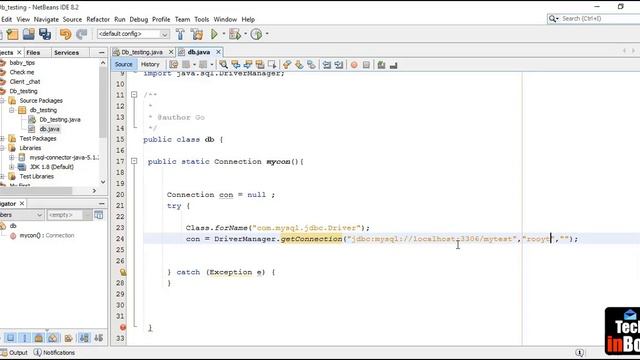Image resolution: width=640 pixels, height=360 pixels.
Task: Click Find Selection magnifier icon in editor toolbar
Action: pos(223,64)
